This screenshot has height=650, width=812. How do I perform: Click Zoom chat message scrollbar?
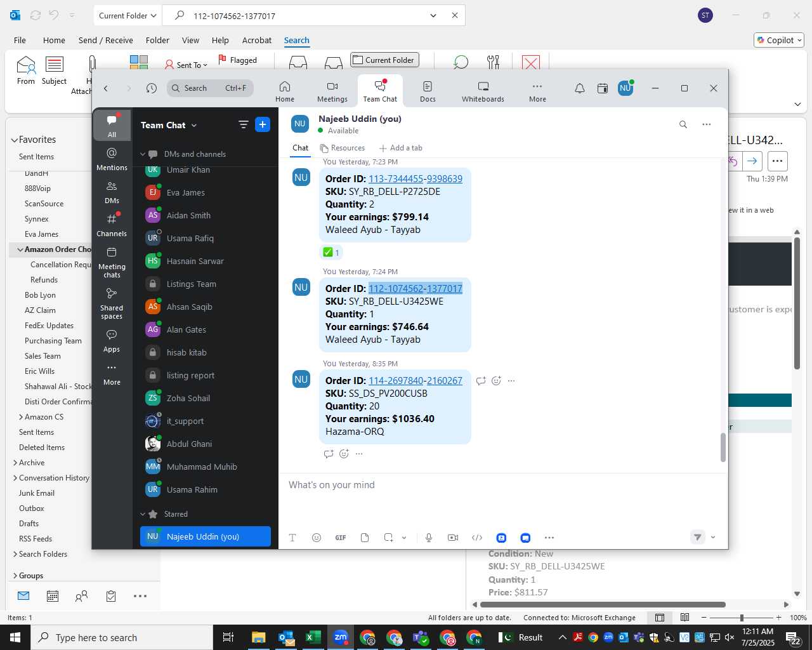pyautogui.click(x=723, y=448)
